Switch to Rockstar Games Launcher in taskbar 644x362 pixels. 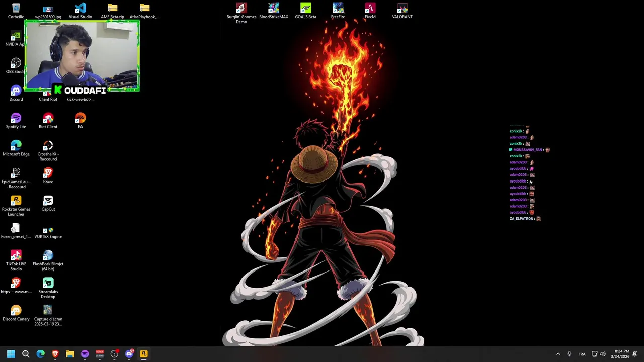[144, 354]
